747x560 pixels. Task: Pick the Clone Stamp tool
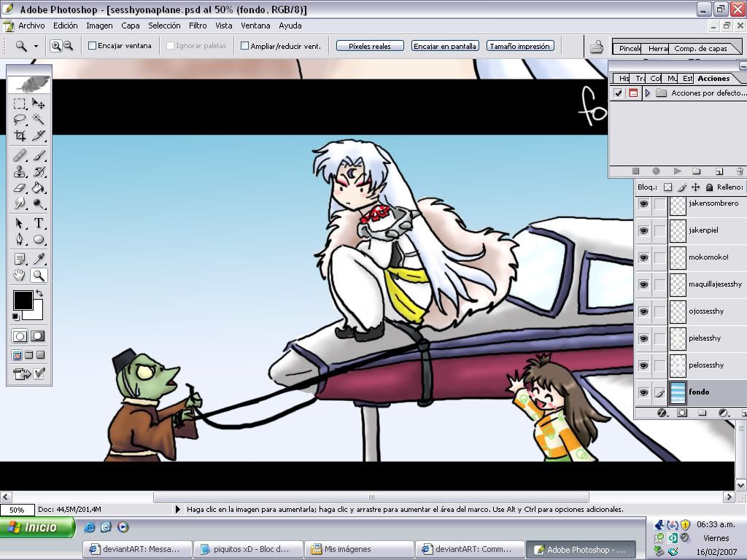coord(20,171)
